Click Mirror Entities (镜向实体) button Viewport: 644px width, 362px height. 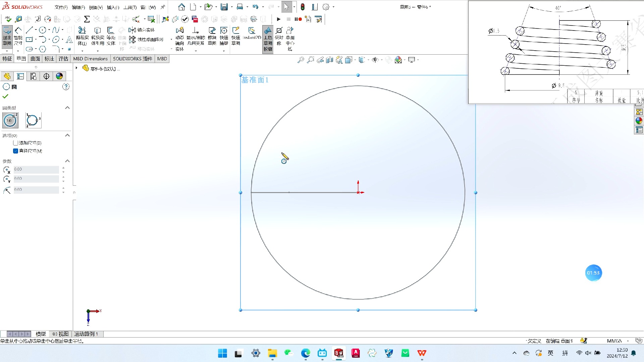142,30
